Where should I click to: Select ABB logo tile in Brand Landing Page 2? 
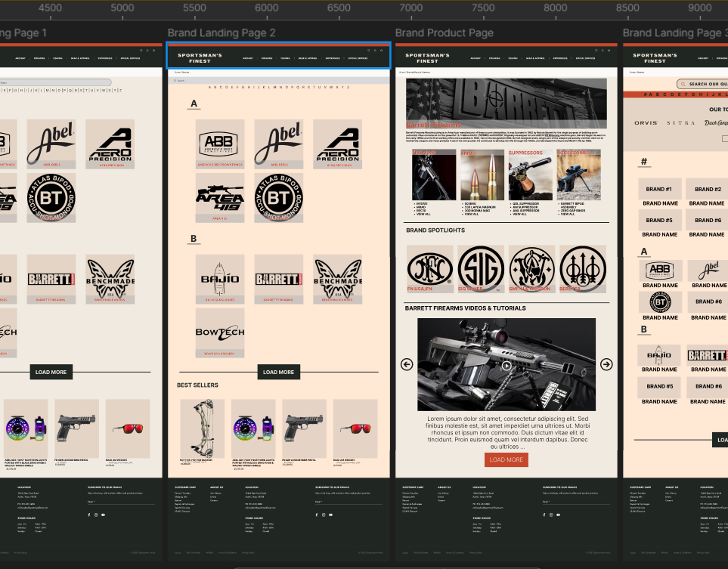point(220,144)
